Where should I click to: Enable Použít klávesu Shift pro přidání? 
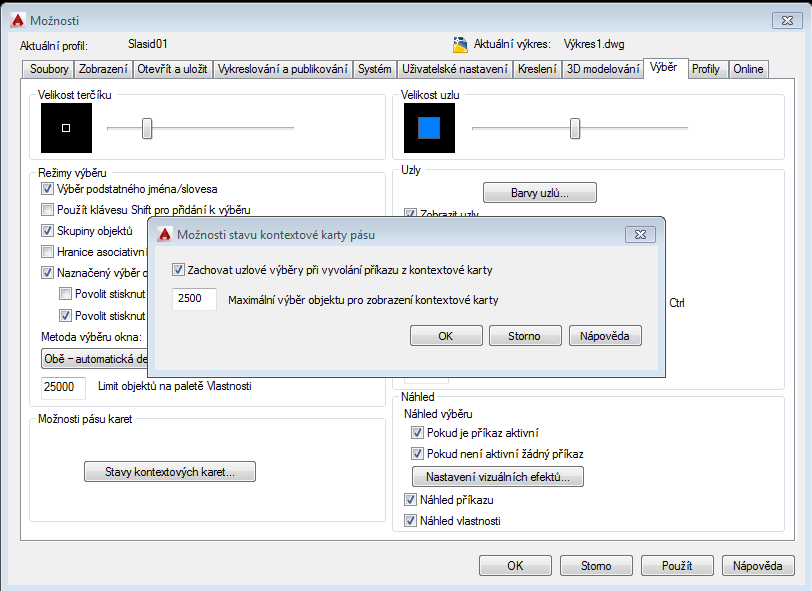coord(47,209)
